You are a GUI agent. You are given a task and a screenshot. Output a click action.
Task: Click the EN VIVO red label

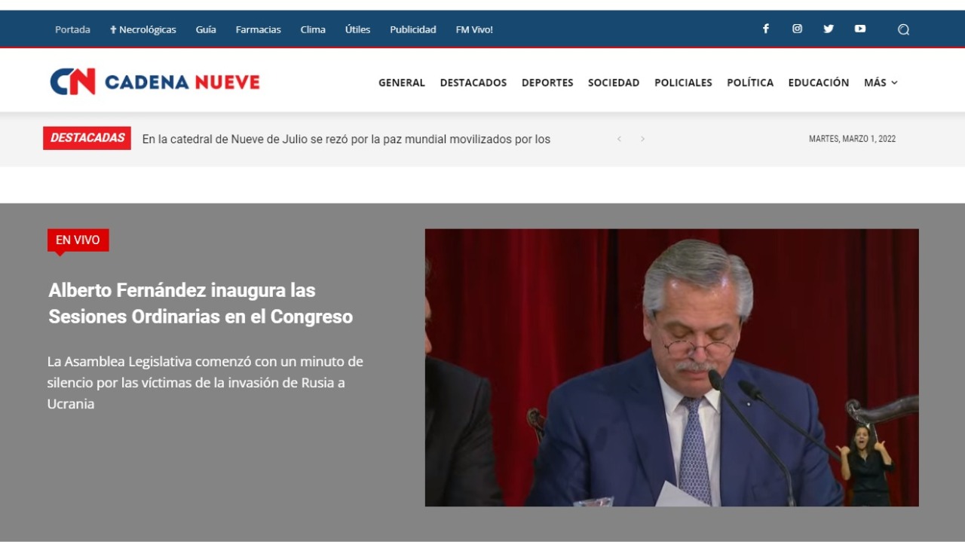click(78, 240)
